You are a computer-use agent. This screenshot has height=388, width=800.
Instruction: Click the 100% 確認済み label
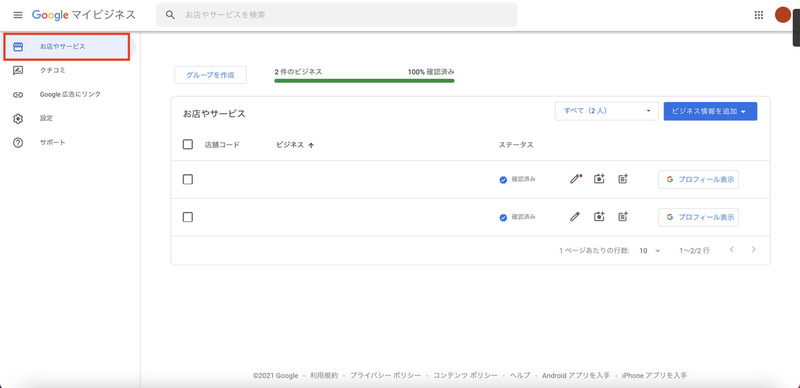[x=431, y=72]
